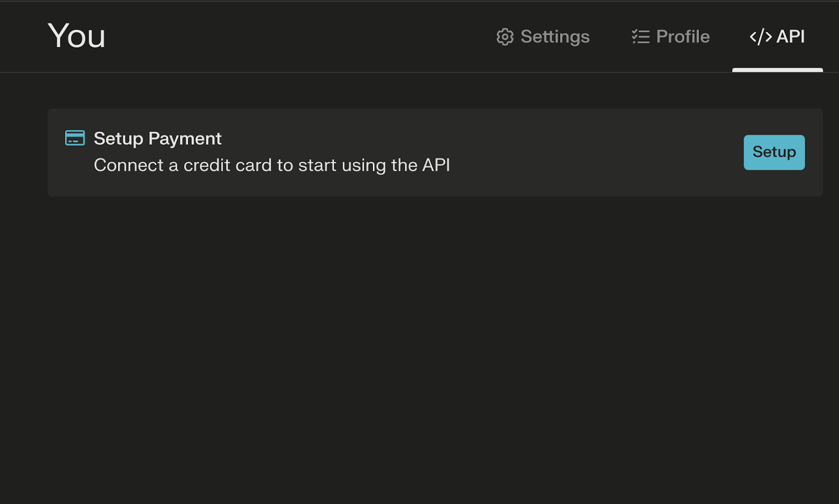Click the credit card icon
The image size is (839, 504).
coord(75,138)
